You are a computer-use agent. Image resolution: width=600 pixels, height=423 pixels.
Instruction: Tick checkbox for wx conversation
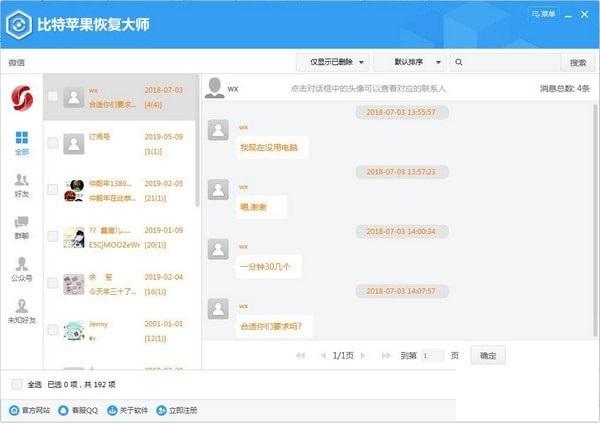52,96
